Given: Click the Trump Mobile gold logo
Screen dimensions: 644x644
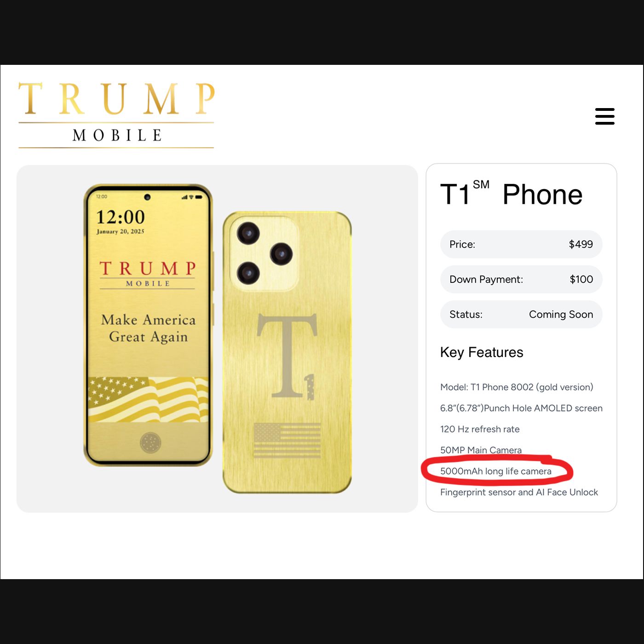Looking at the screenshot, I should [116, 115].
